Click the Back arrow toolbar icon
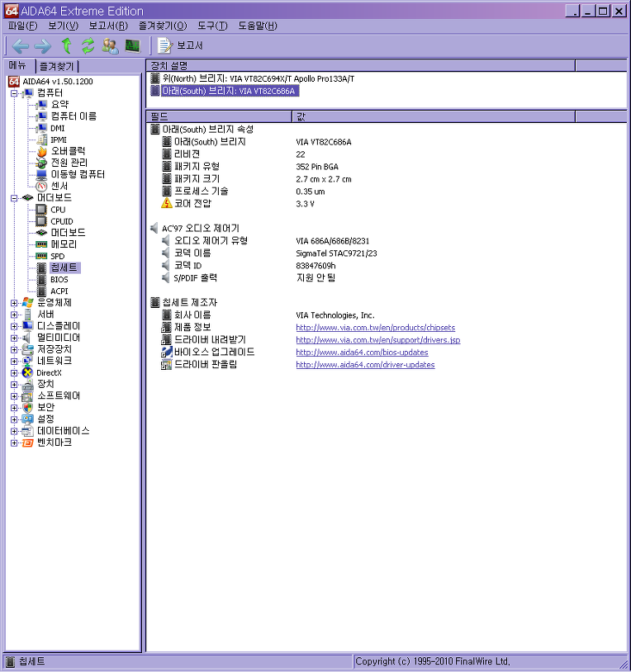 20,46
